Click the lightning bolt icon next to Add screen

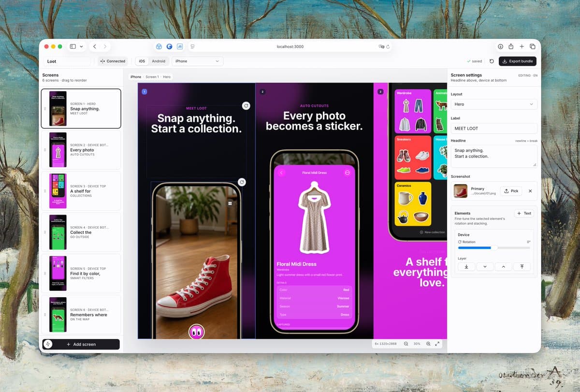click(x=48, y=344)
